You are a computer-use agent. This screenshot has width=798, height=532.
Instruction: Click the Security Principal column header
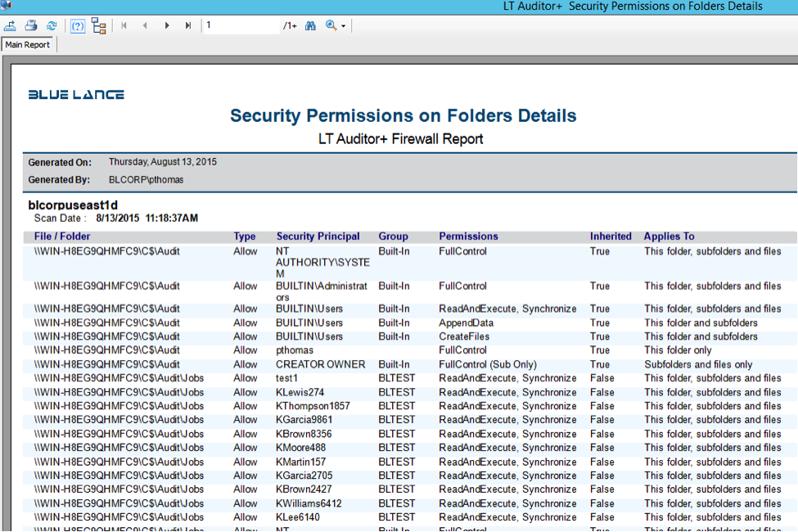point(318,237)
